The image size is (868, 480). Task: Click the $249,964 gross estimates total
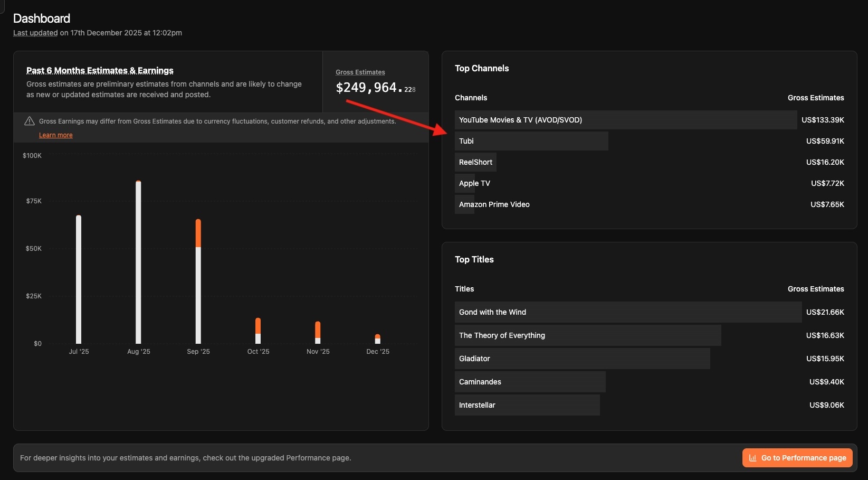(x=376, y=88)
